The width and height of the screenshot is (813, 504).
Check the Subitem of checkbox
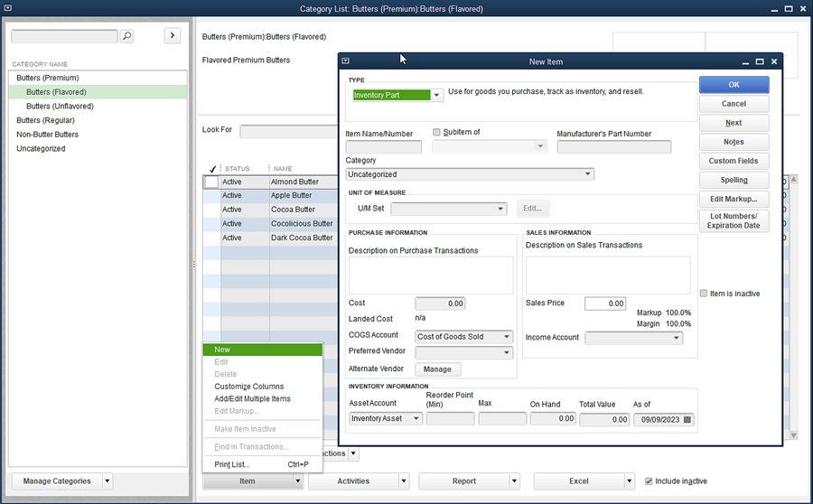coord(437,132)
